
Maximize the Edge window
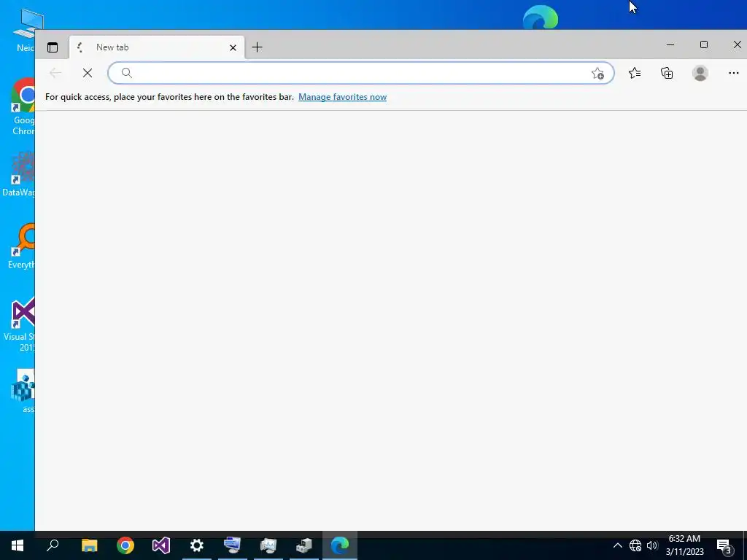[x=704, y=44]
